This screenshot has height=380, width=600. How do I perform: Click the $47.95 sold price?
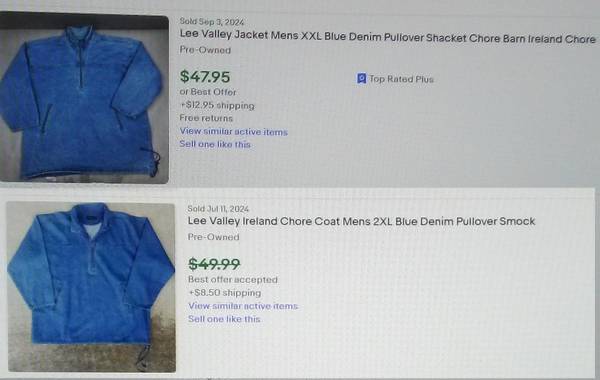[x=205, y=77]
